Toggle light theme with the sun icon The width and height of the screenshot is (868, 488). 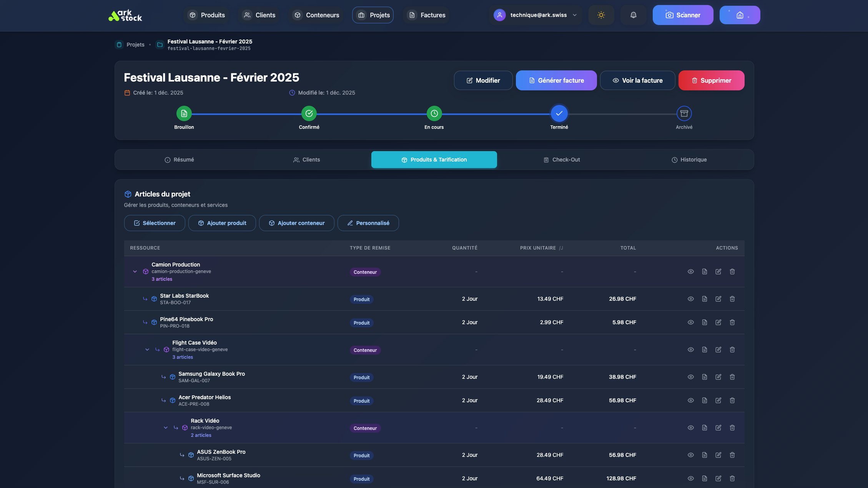pyautogui.click(x=601, y=15)
